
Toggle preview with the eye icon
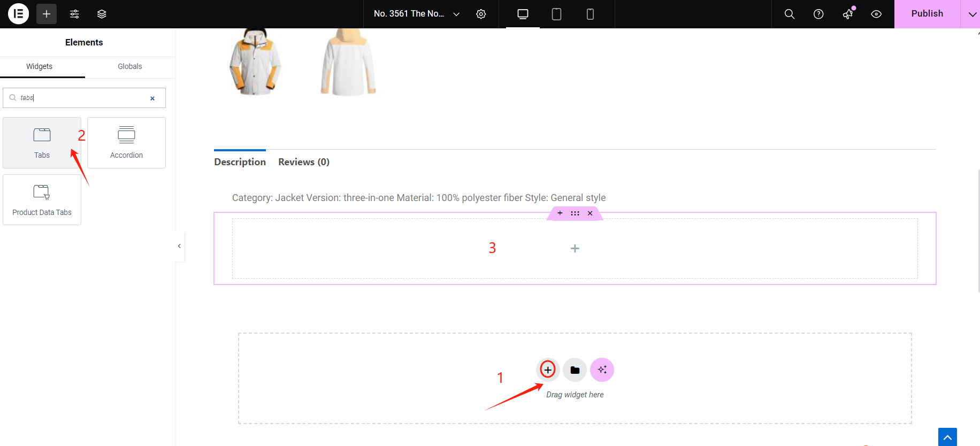click(876, 14)
